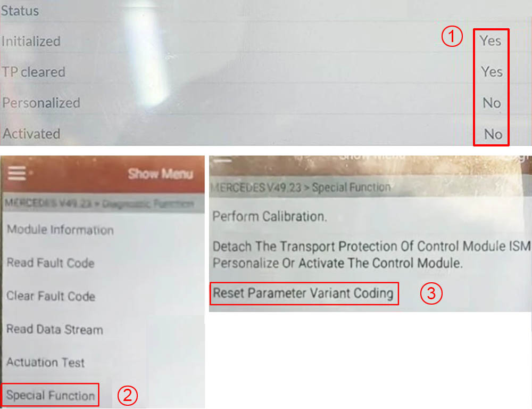Click the Initialized Yes value

491,41
